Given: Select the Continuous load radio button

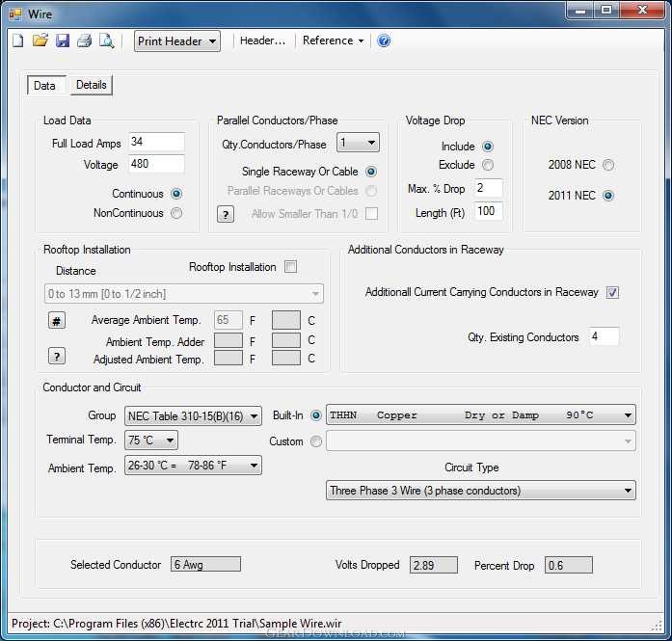Looking at the screenshot, I should coord(176,194).
